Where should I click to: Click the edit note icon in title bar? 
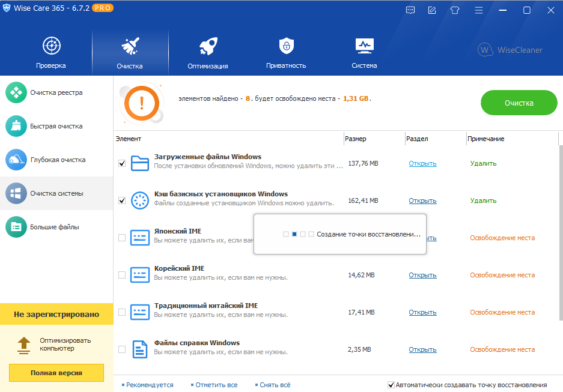pos(432,10)
